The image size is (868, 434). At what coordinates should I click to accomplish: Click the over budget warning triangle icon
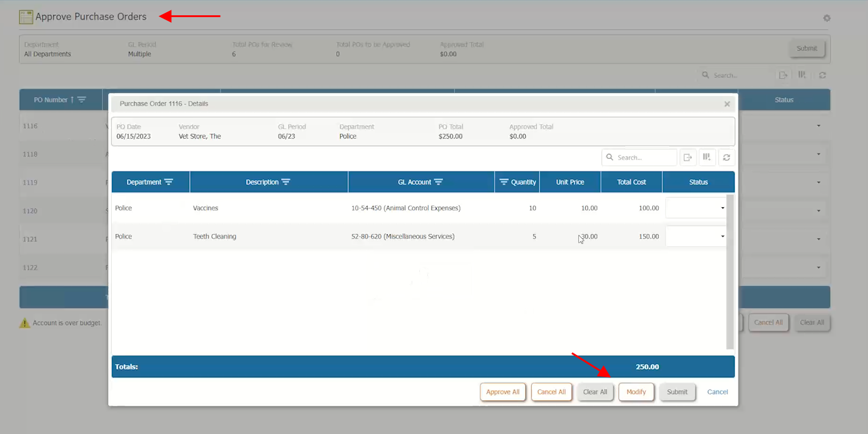tap(24, 323)
